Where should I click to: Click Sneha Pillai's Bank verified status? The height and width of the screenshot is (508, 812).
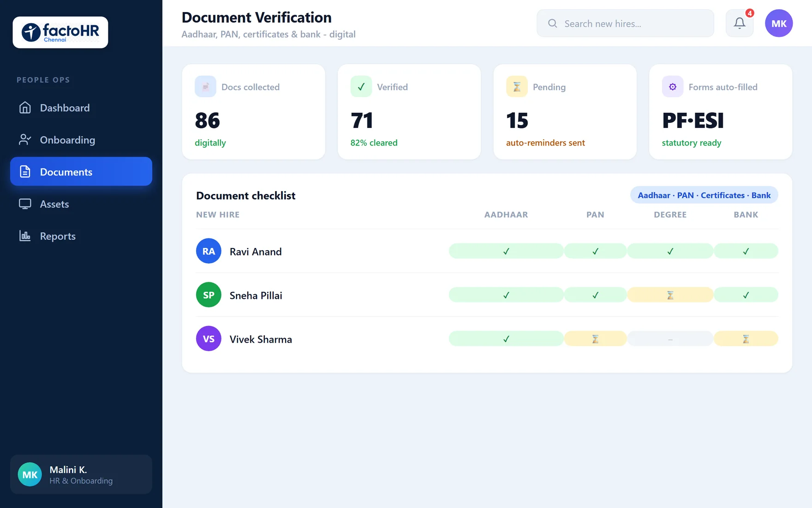pos(746,295)
